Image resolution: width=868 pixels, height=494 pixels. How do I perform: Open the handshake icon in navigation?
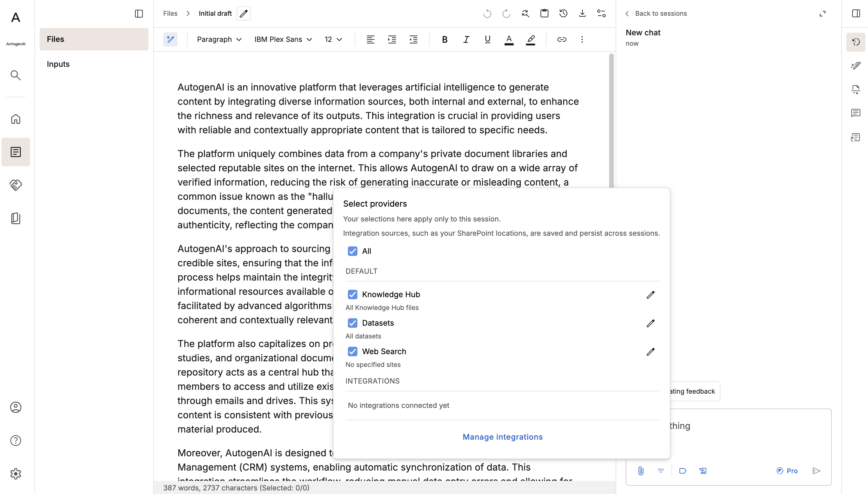[16, 185]
